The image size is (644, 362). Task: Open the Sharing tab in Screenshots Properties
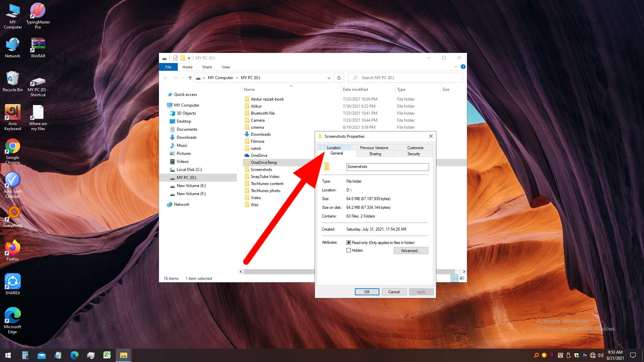(375, 154)
